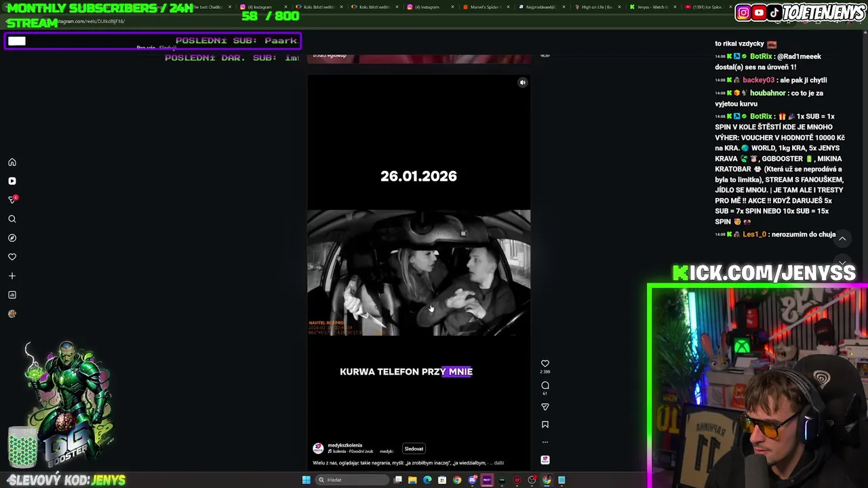Click username 'Les1_0' in chat
This screenshot has height=488, width=868.
coord(754,235)
